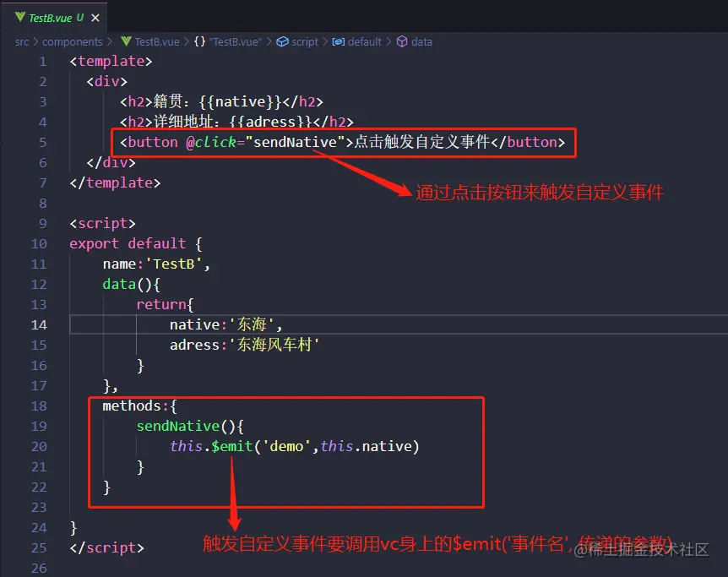
Task: Click data() function on line 12
Action: pos(132,285)
